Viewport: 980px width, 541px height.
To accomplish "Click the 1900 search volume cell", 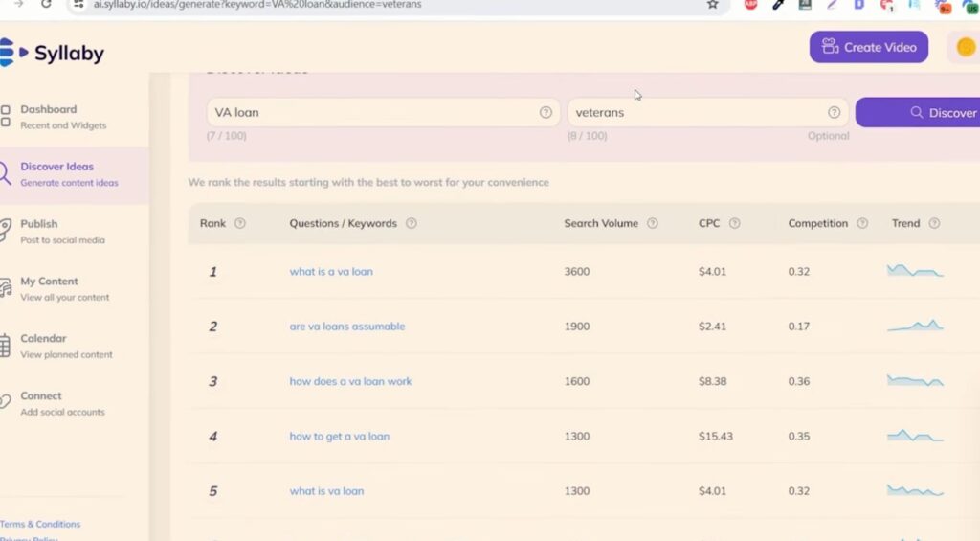I will click(577, 327).
